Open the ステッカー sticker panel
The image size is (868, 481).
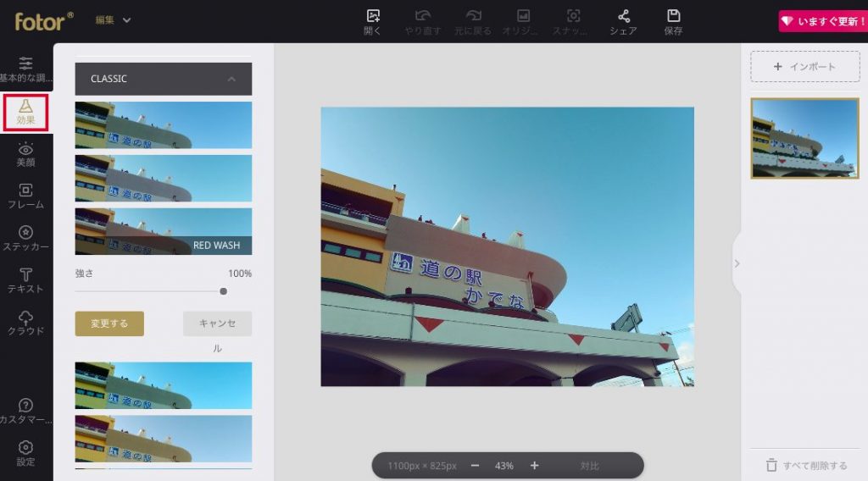[25, 238]
